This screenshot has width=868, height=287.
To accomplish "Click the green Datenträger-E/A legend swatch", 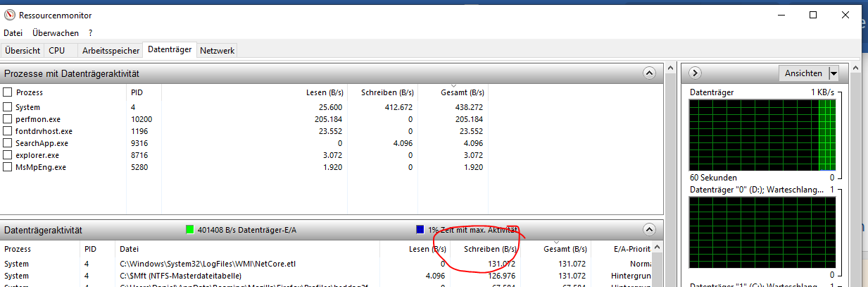I will pyautogui.click(x=189, y=230).
